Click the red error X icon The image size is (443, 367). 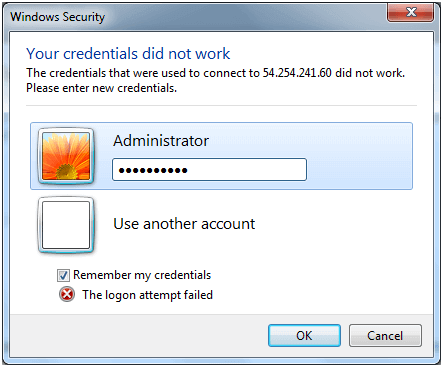[x=67, y=294]
